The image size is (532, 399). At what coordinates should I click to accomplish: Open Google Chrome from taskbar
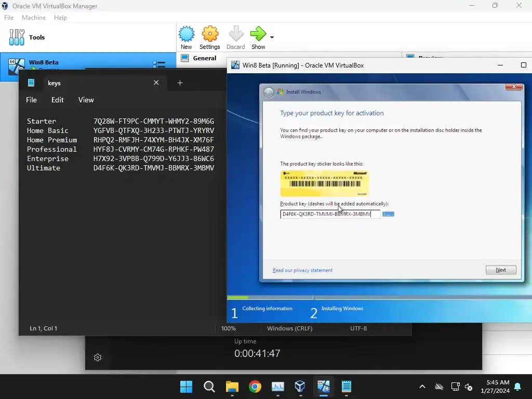coord(255,387)
